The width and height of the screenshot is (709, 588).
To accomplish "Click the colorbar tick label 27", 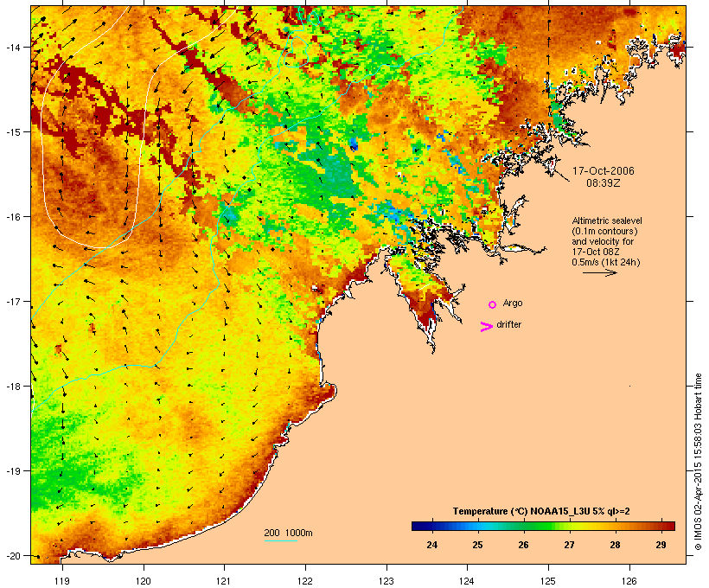I will (x=569, y=545).
